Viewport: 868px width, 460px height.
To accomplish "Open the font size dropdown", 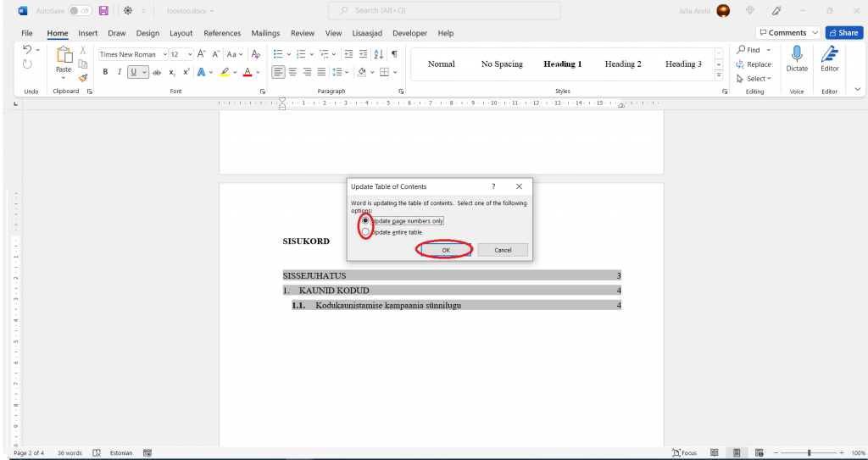I will (x=190, y=54).
